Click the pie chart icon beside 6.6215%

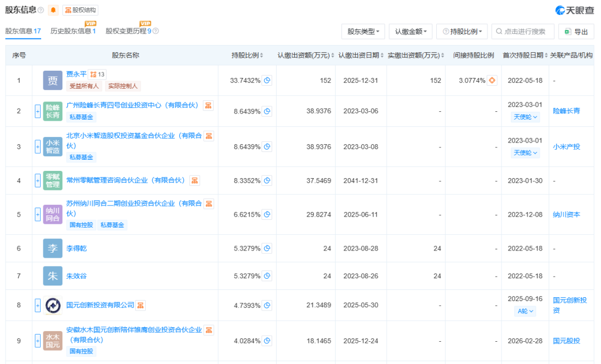[x=267, y=215]
